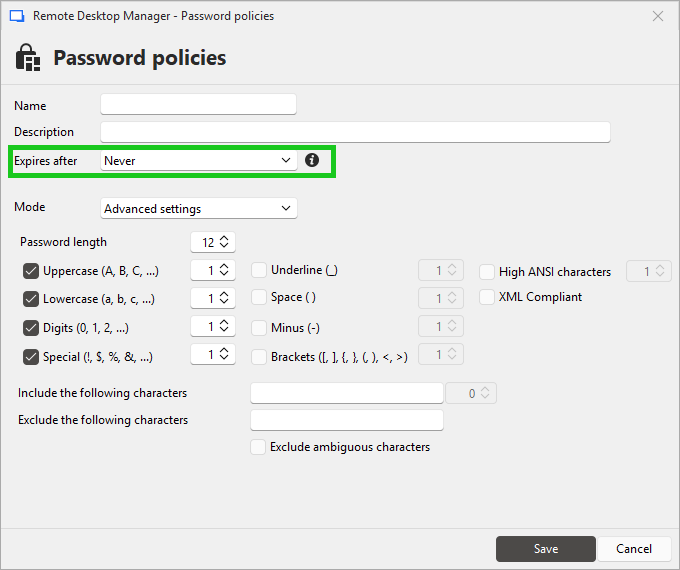Disable the Digits checkbox
Image resolution: width=680 pixels, height=570 pixels.
pyautogui.click(x=31, y=328)
